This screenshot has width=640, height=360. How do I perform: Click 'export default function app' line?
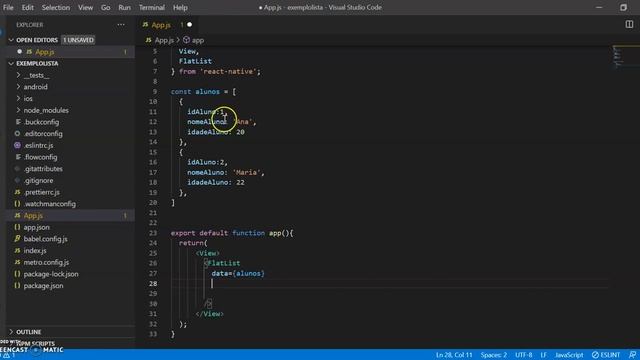click(232, 233)
